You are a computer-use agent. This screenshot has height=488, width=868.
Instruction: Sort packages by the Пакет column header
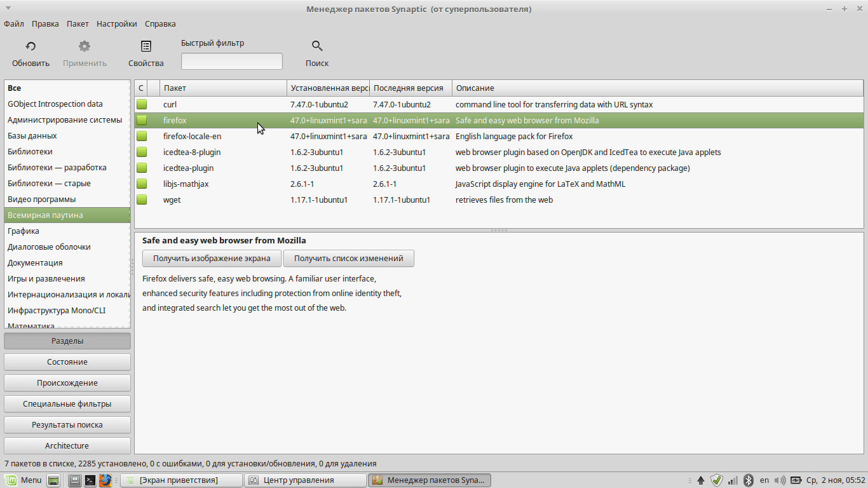coord(223,88)
